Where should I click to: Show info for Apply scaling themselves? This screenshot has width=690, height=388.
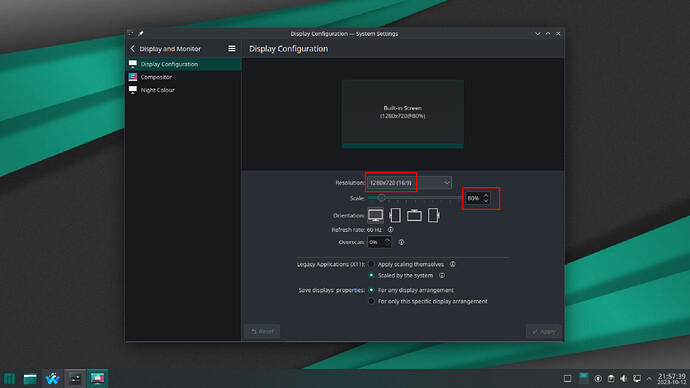tap(452, 264)
